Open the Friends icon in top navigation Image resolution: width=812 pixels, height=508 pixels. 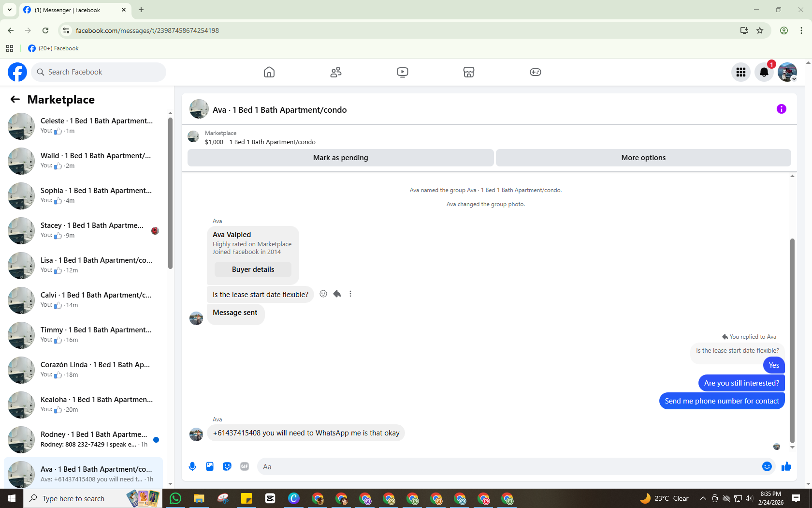tap(336, 72)
